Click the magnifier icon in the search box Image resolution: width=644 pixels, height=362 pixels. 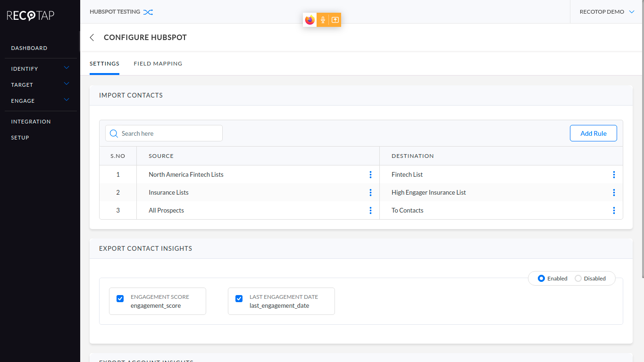[x=113, y=133]
